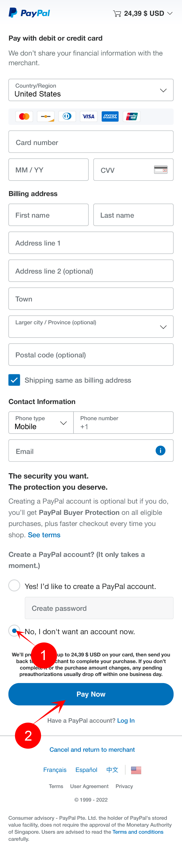Click the Email info icon
Screen dimensions: 182x868
(160, 450)
